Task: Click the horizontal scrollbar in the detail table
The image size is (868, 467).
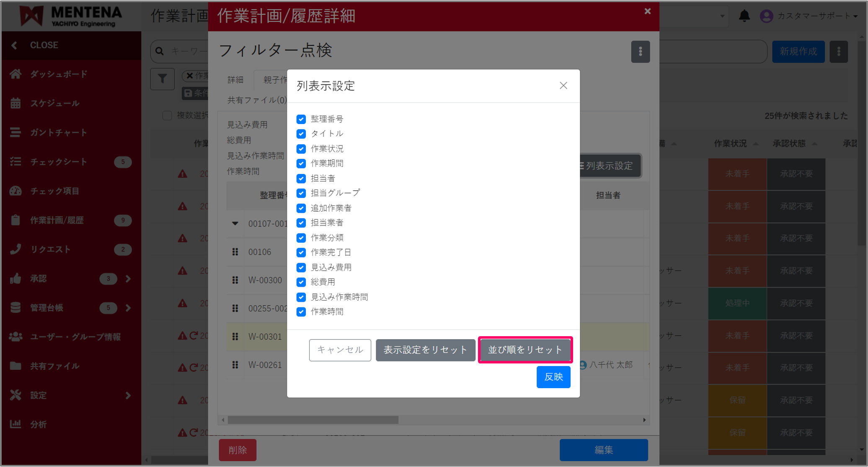Action: (x=313, y=420)
